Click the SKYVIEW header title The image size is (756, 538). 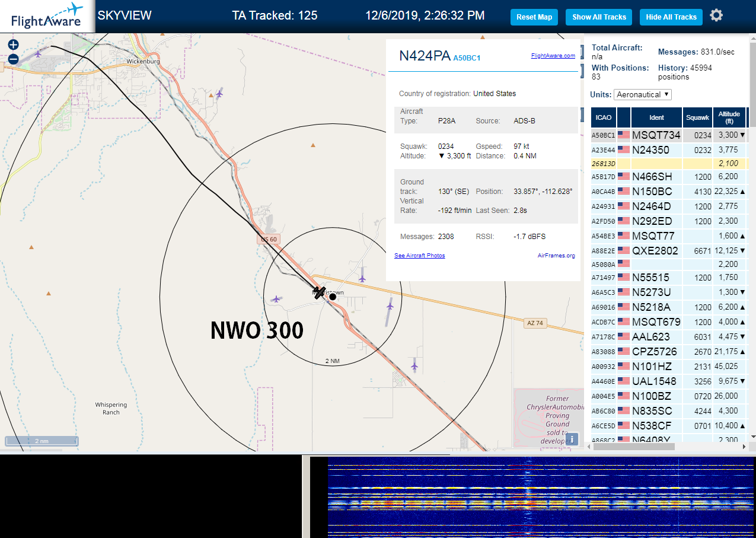pyautogui.click(x=125, y=15)
